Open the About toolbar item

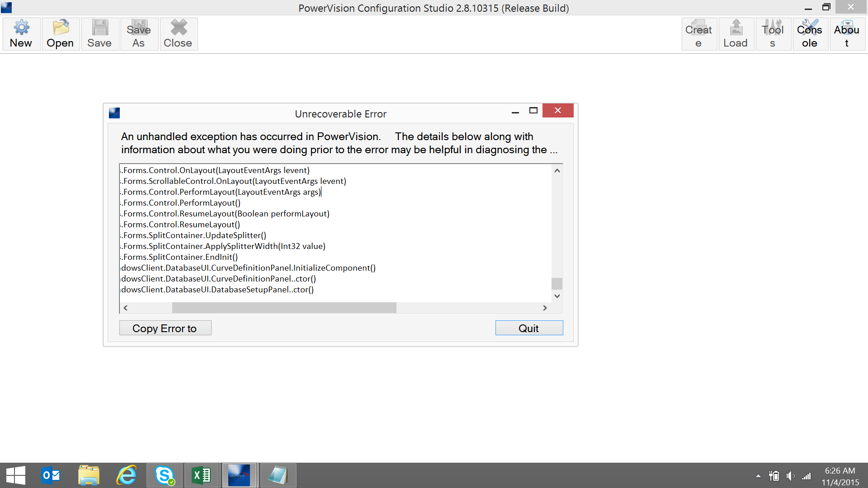click(847, 34)
